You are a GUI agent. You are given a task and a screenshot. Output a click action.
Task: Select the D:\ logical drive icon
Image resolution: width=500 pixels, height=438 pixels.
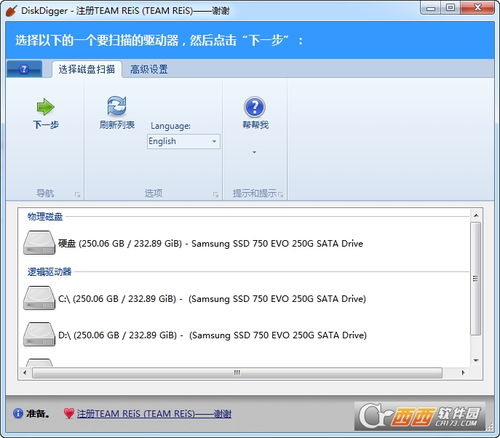(39, 334)
